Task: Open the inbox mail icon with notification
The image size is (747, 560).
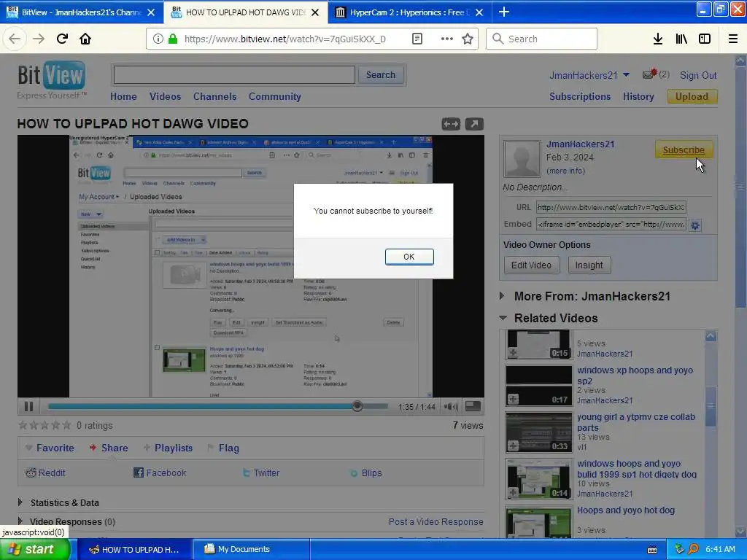Action: point(650,74)
